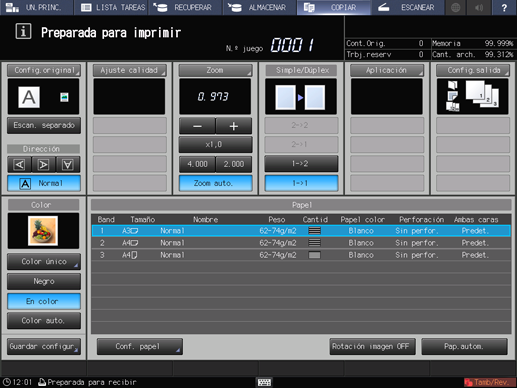
Task: Click the speaker sound icon
Action: click(x=479, y=7)
